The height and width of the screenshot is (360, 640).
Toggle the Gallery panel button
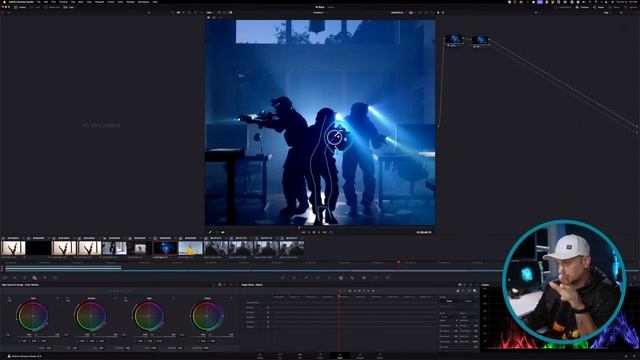click(20, 7)
